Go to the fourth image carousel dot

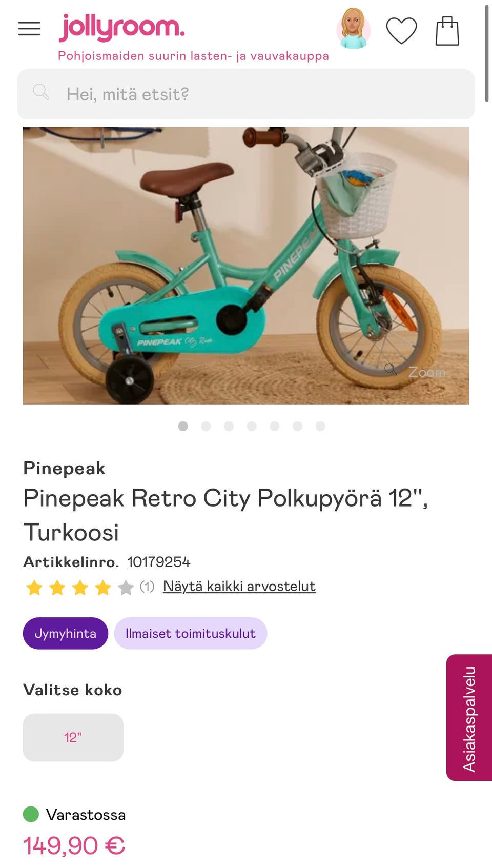pyautogui.click(x=252, y=426)
